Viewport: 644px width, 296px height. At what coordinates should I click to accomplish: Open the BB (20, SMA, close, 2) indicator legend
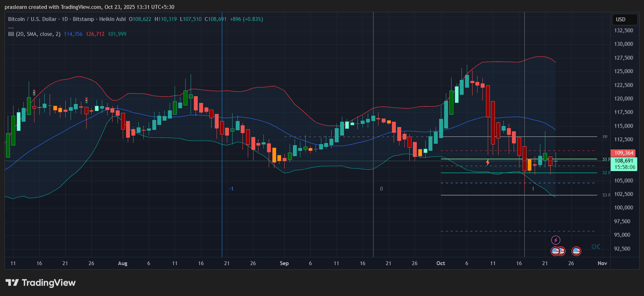pos(34,34)
